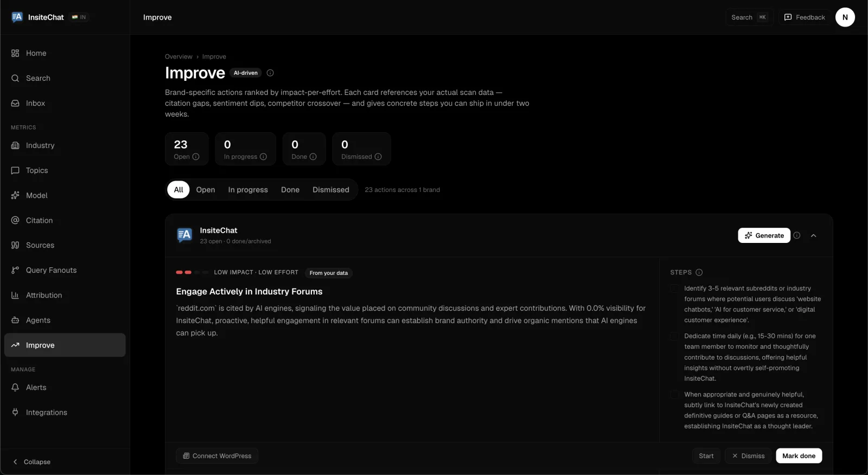The image size is (868, 475).
Task: Click the Alerts bell icon
Action: (x=15, y=387)
